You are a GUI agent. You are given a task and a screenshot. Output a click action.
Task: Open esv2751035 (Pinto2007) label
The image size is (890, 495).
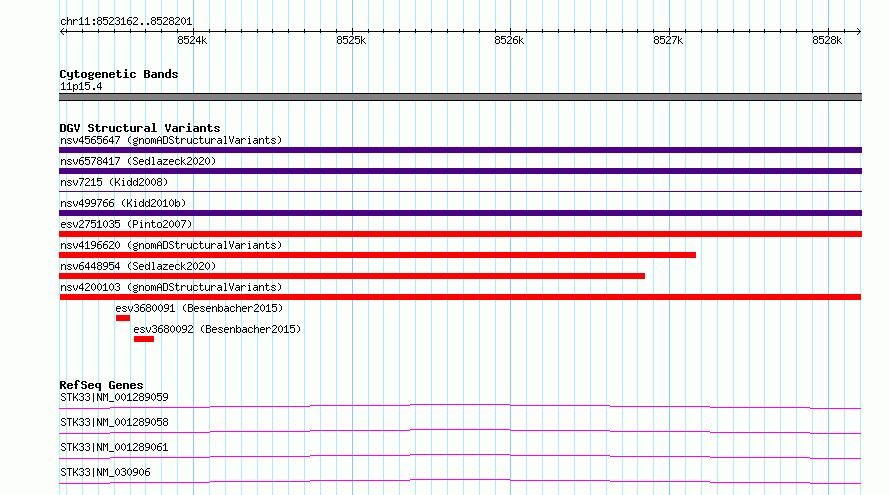click(x=126, y=224)
